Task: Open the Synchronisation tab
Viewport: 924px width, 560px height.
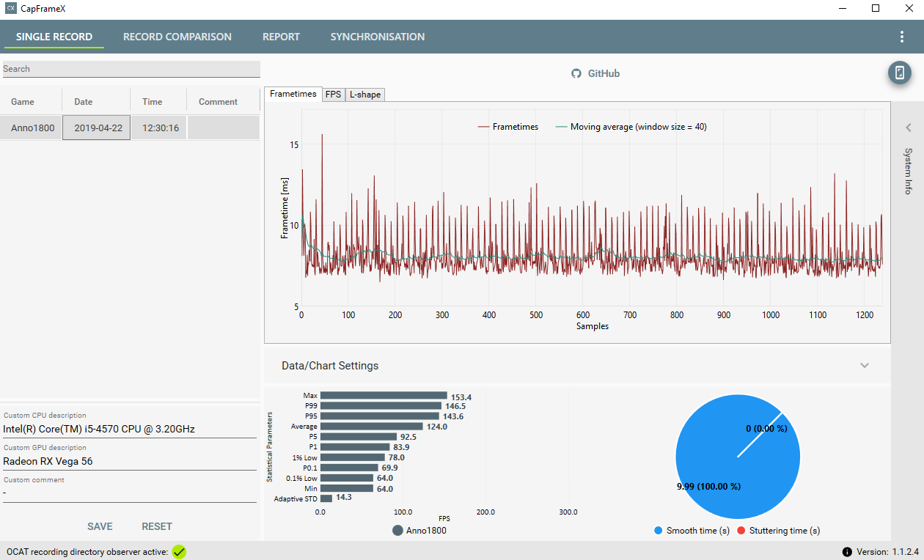Action: (x=378, y=37)
